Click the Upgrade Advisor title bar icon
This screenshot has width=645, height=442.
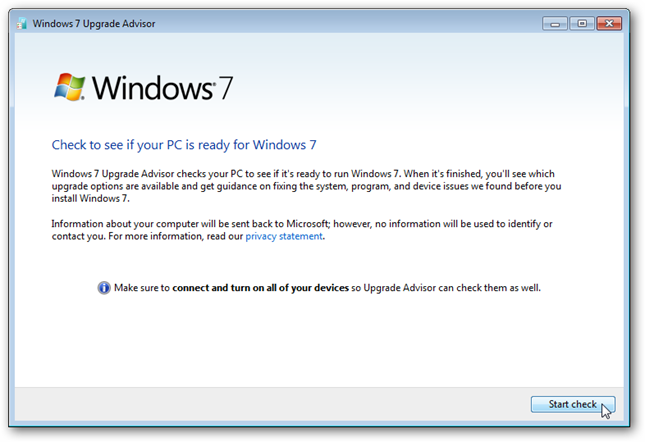[x=22, y=24]
